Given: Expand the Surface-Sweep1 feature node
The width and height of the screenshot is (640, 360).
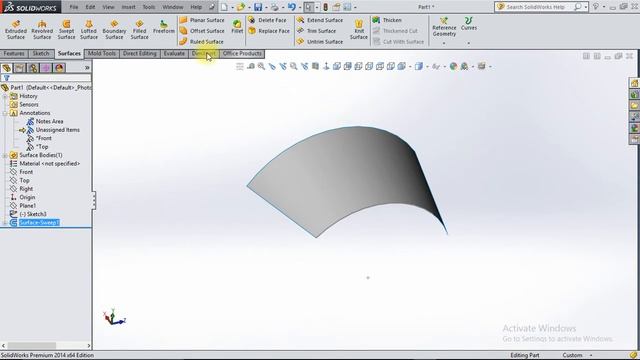Looking at the screenshot, I should point(5,222).
